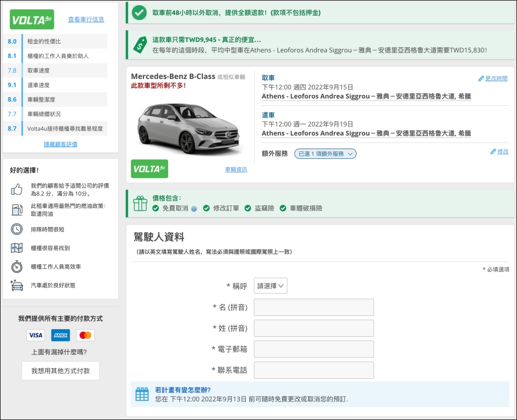The image size is (517, 420).
Task: Click the 取車前48小時以外取消 refund notice
Action: point(236,13)
